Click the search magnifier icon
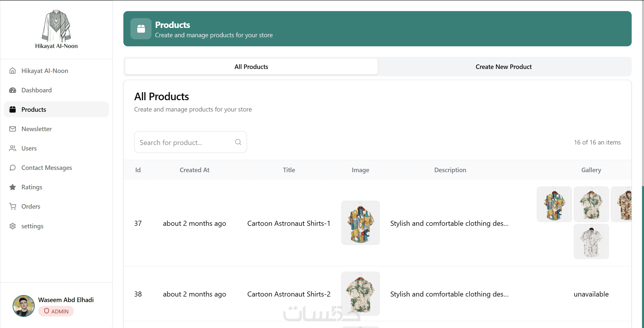The width and height of the screenshot is (644, 328). click(x=238, y=142)
